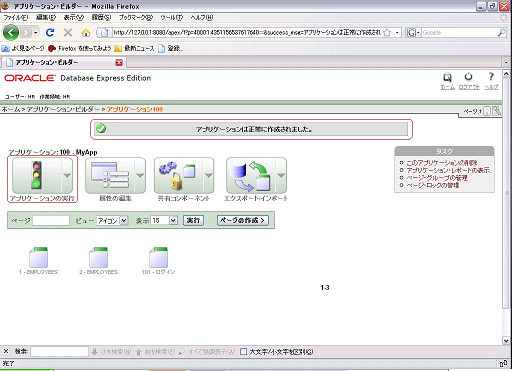Click the ページ・グループの管理 link
Image resolution: width=512 pixels, height=371 pixels.
point(437,178)
